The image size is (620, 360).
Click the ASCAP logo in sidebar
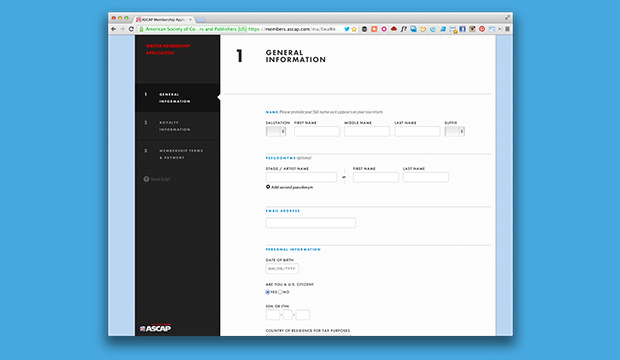pos(155,328)
